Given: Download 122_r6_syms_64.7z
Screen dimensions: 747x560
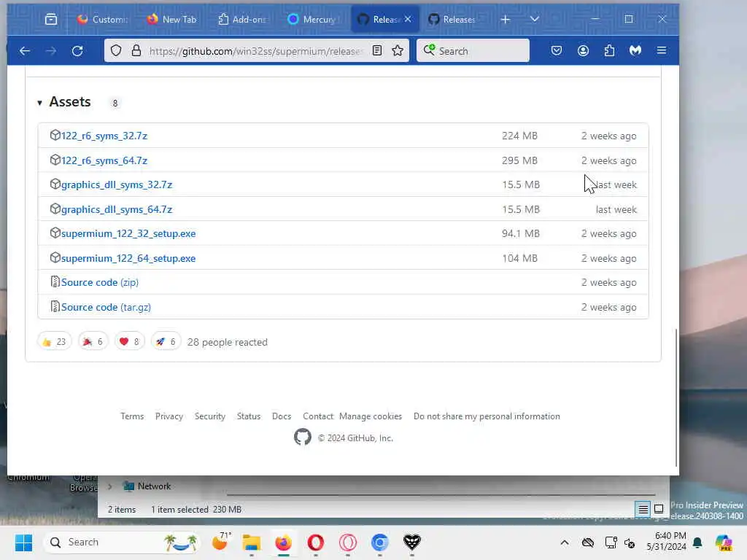Looking at the screenshot, I should [104, 160].
